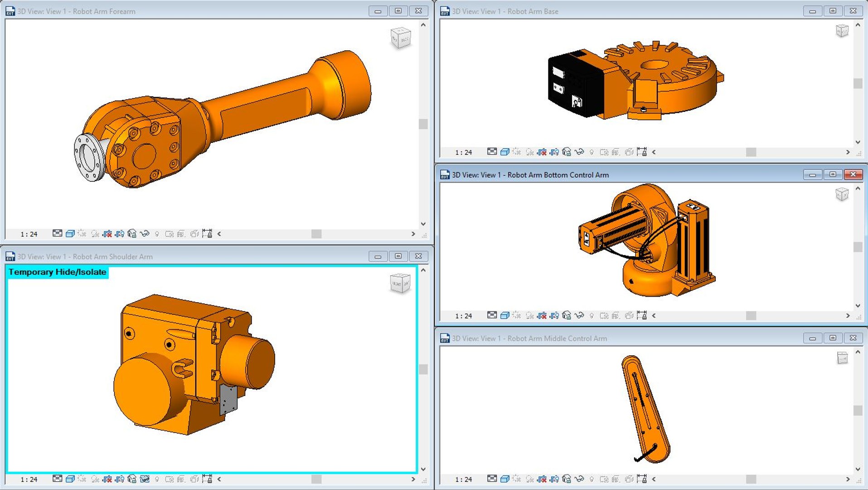Click scroll-right arrow in Middle Control Arm view
The height and width of the screenshot is (490, 868).
(x=848, y=479)
